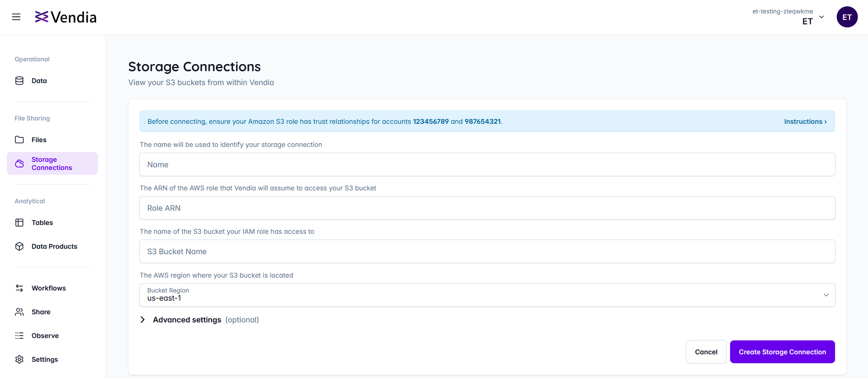This screenshot has width=868, height=379.
Task: Go to Storage Connections menu item
Action: click(x=52, y=164)
